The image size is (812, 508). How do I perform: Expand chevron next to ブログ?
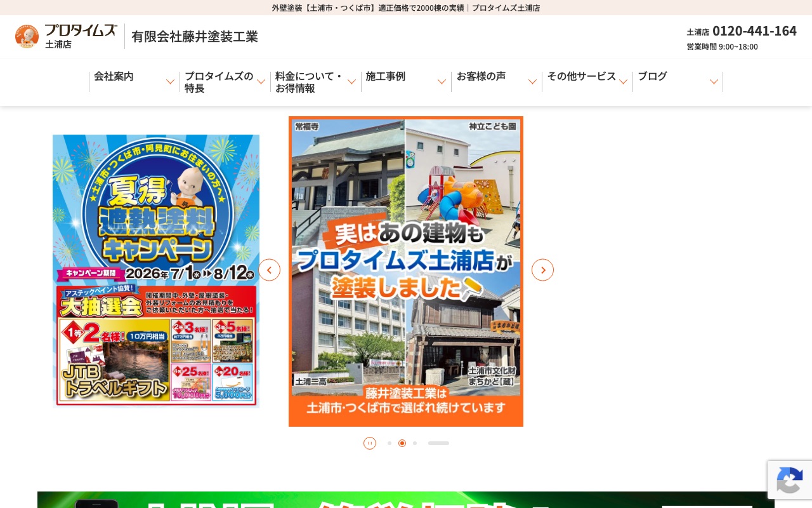714,82
